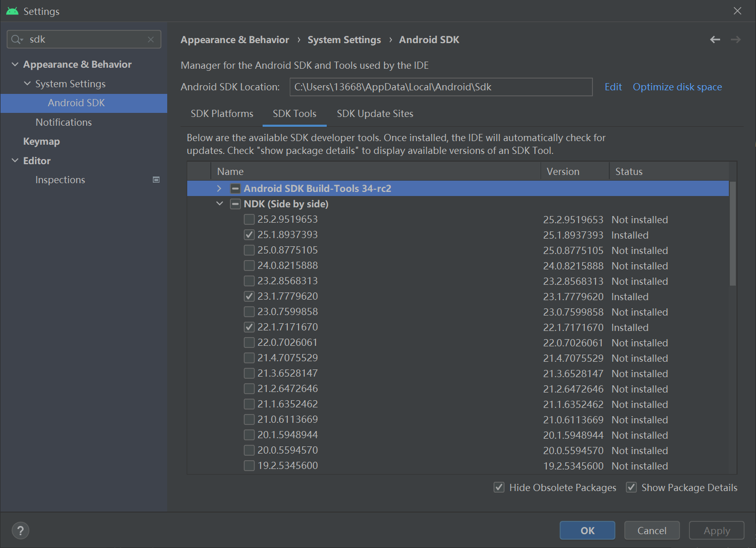Toggle Hide Obsolete Packages checkbox
Screen dimensions: 756x548
[499, 487]
